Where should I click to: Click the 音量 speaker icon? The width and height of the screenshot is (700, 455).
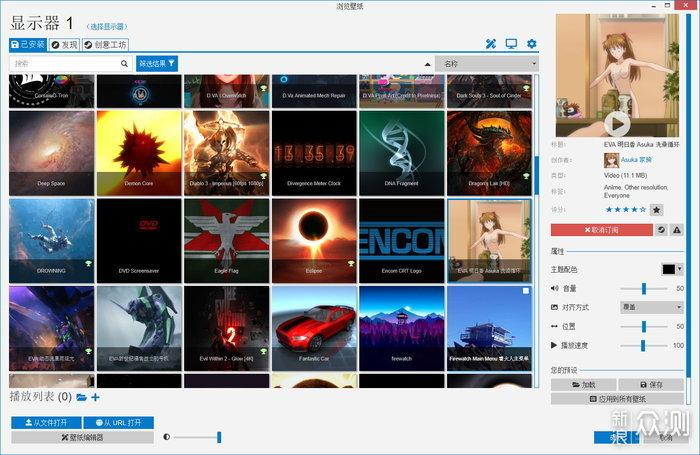pos(554,288)
